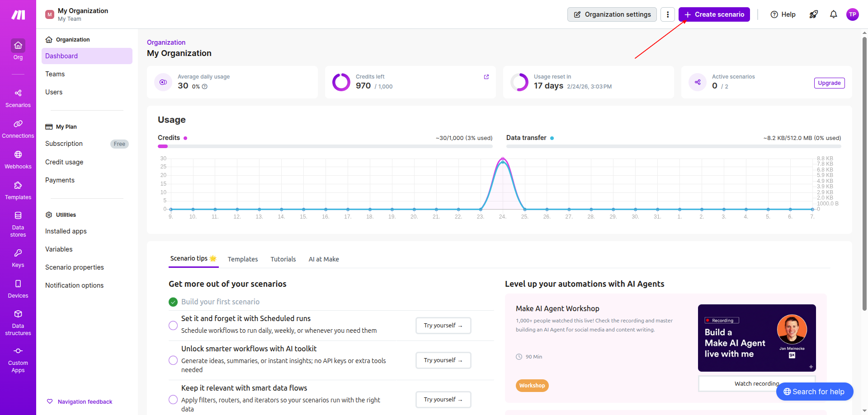Screen dimensions: 868x415
Task: Switch to the Templates tab
Action: coord(243,259)
